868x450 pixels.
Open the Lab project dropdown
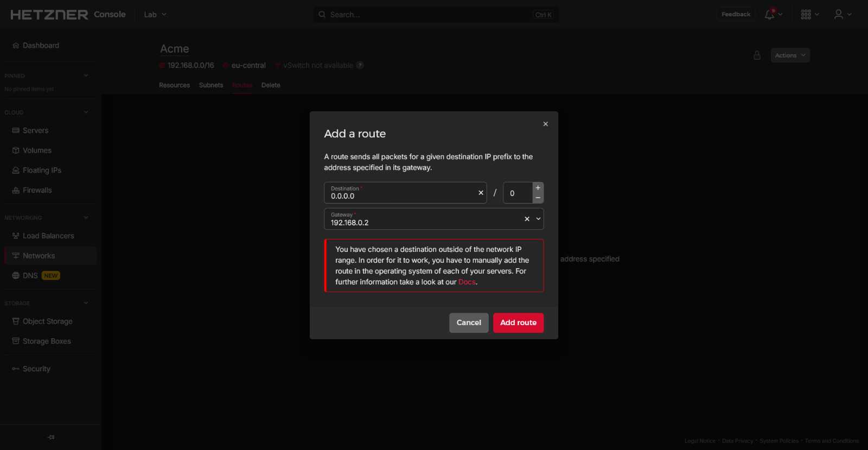[x=155, y=15]
